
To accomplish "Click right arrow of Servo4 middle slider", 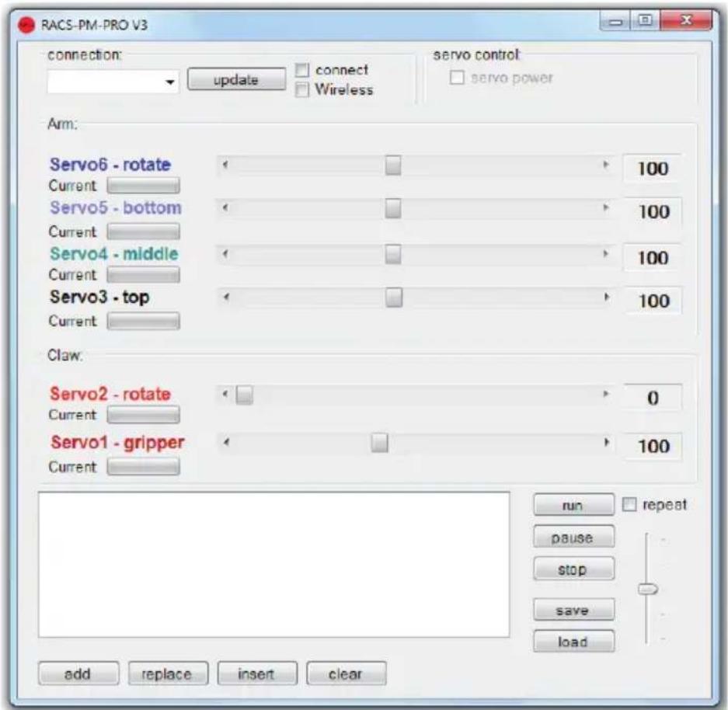I will pyautogui.click(x=605, y=254).
